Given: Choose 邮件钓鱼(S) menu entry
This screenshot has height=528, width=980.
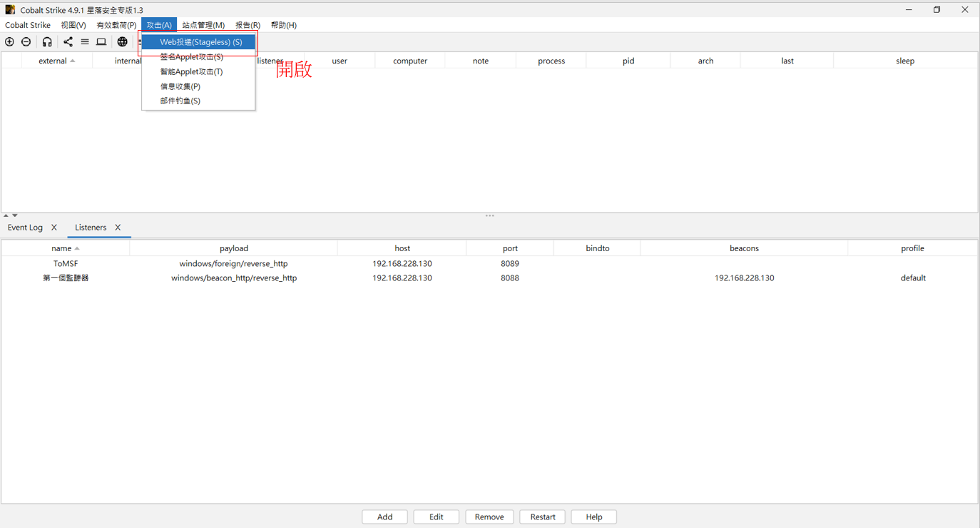Looking at the screenshot, I should pyautogui.click(x=198, y=101).
